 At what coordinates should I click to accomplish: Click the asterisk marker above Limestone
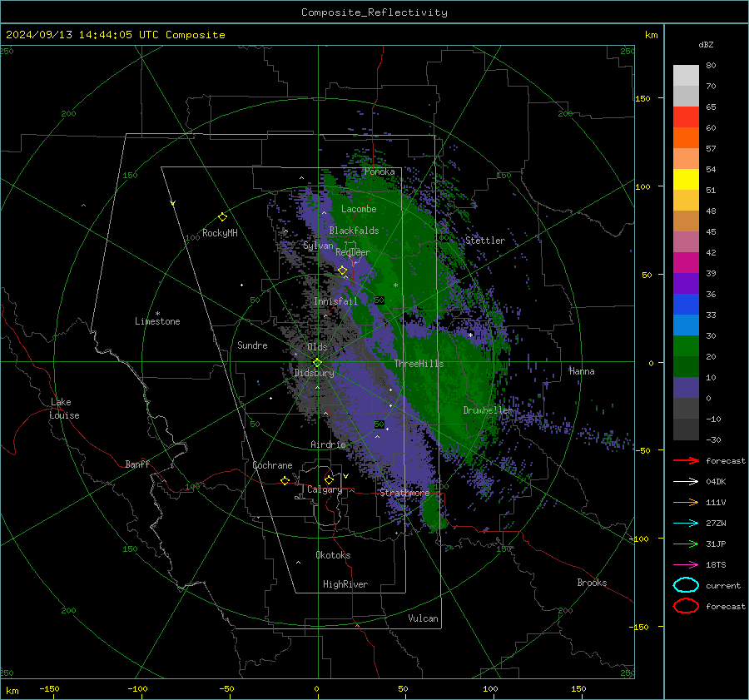[x=157, y=314]
